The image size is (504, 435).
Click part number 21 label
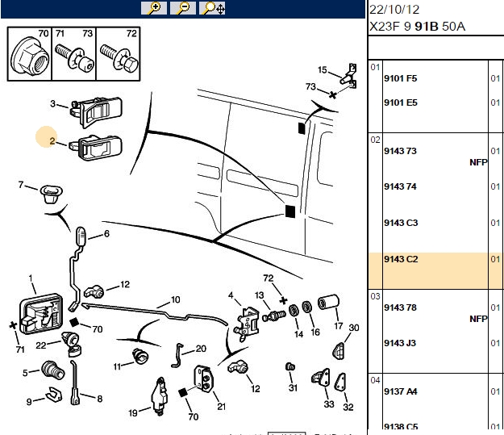tap(221, 407)
